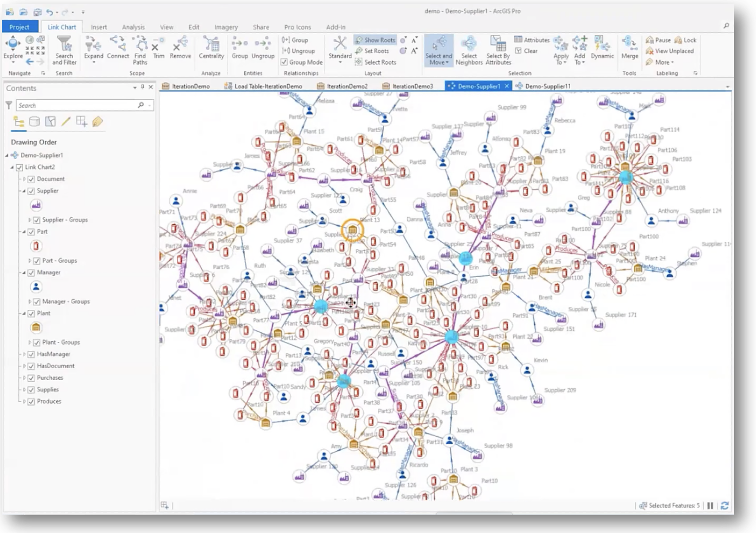Click the Select and Move tool

(438, 50)
